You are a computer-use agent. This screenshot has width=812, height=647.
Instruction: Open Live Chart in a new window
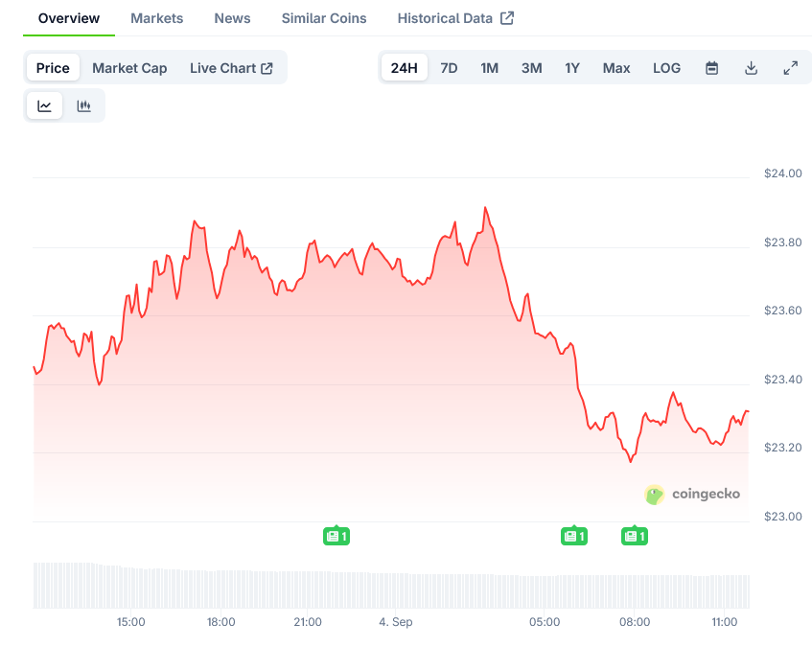pos(231,68)
